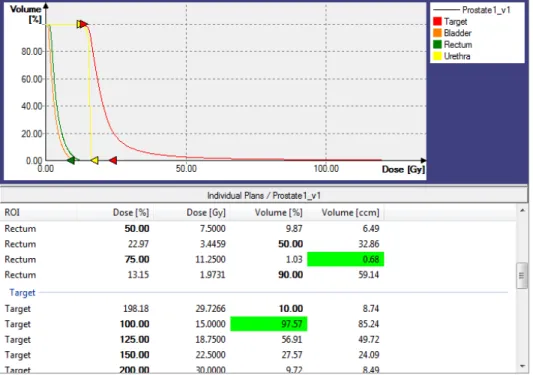
Task: Click the Rectum 90.00 volume percent cell
Action: [x=290, y=275]
